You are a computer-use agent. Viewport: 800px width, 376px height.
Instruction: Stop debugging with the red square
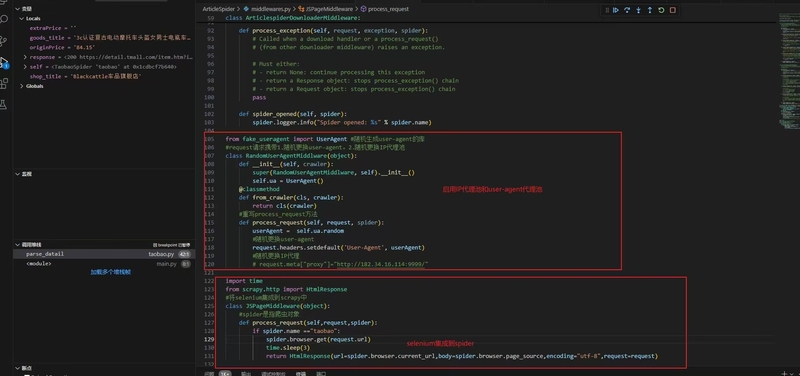(672, 10)
